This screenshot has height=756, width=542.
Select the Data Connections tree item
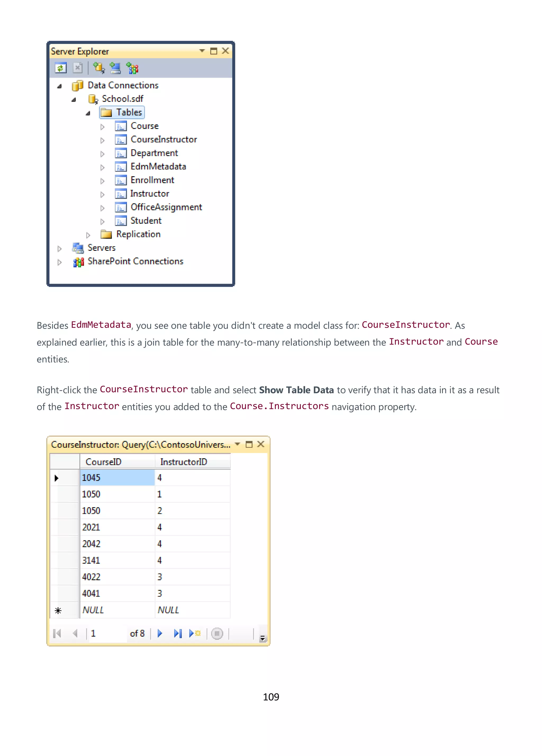[123, 85]
